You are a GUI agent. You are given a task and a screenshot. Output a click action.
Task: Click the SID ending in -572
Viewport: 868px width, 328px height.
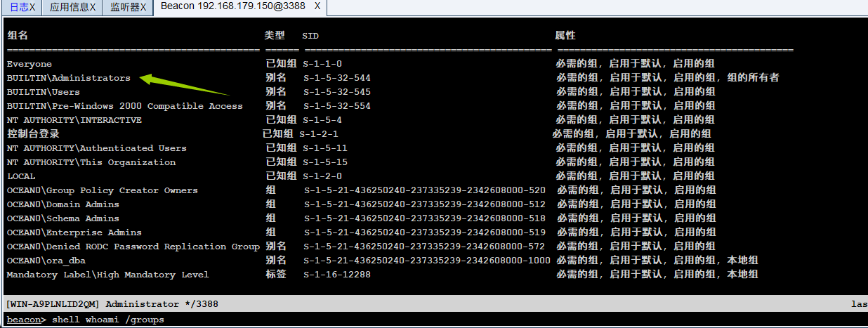pos(425,247)
